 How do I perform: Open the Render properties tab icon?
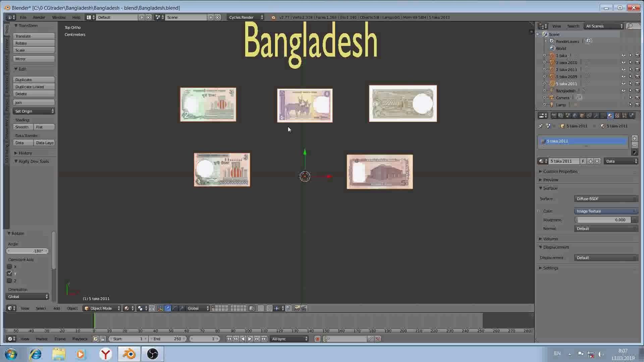pyautogui.click(x=554, y=115)
